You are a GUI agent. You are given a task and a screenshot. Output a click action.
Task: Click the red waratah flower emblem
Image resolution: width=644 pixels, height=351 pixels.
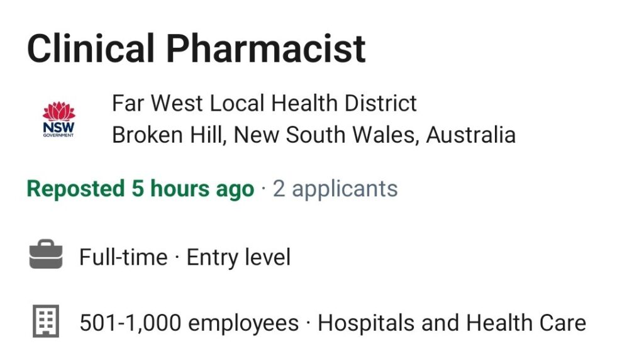pyautogui.click(x=58, y=111)
